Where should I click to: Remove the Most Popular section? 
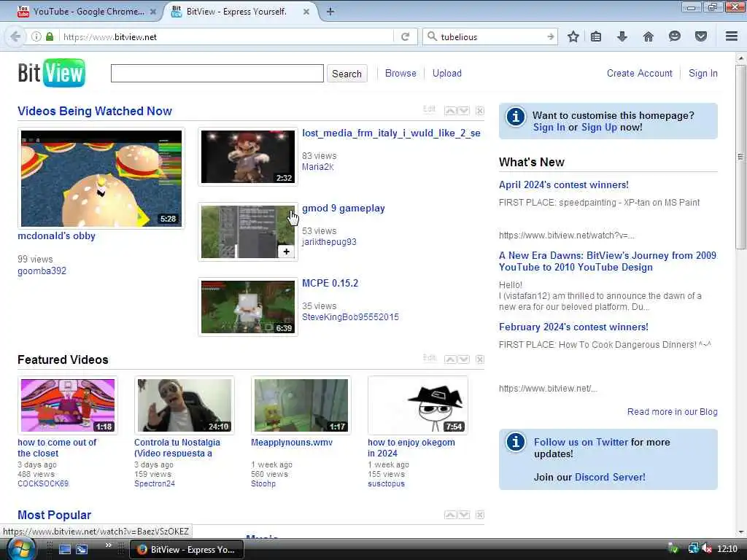(x=480, y=515)
